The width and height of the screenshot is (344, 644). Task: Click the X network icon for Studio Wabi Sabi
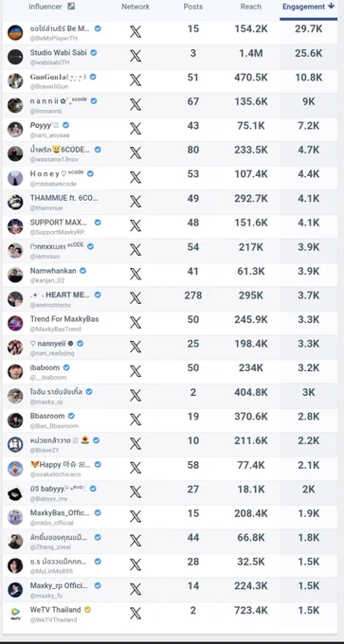click(136, 56)
